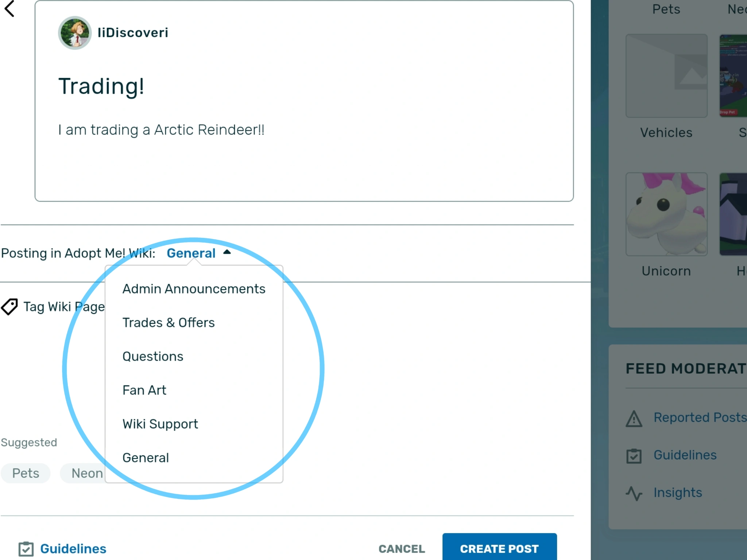Choose Trades & Offers category
Screen dimensions: 747x560
click(169, 323)
